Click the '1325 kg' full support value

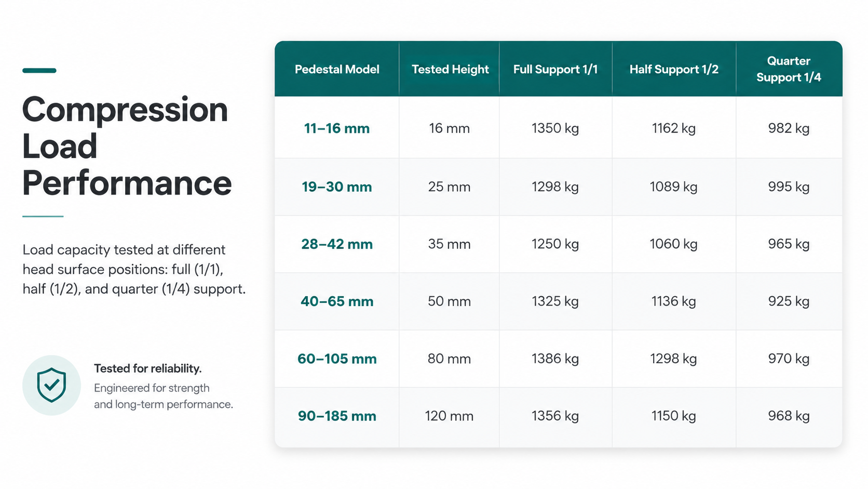coord(555,301)
